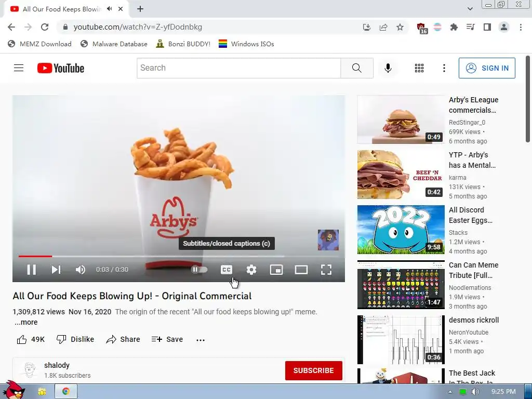Viewport: 532px width, 399px height.
Task: Click Chrome taskbar button
Action: [x=66, y=392]
